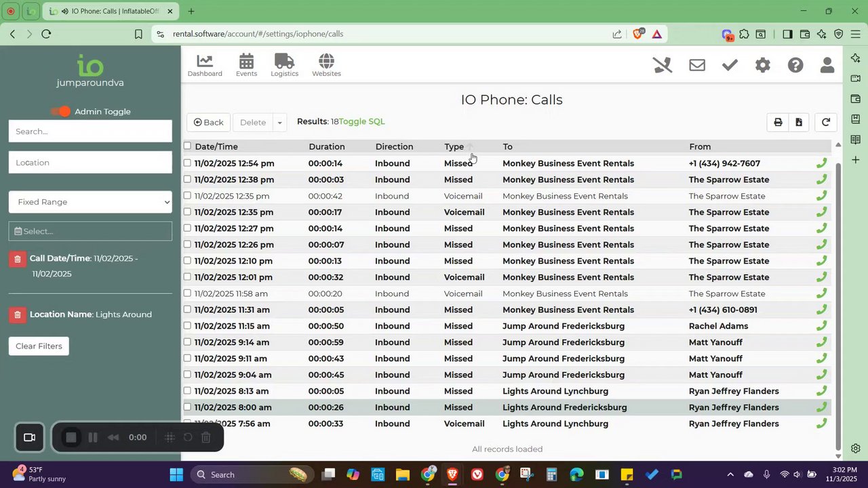Click Lights Around Fredericksburg cell
The image size is (868, 488).
(x=564, y=407)
